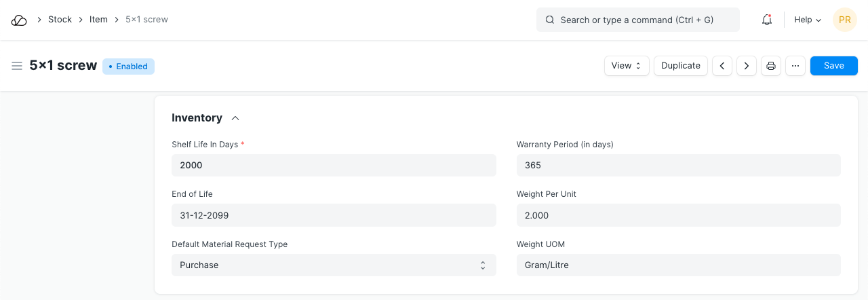Screen dimensions: 868x300
Task: Expand the View dropdown button
Action: pyautogui.click(x=627, y=66)
